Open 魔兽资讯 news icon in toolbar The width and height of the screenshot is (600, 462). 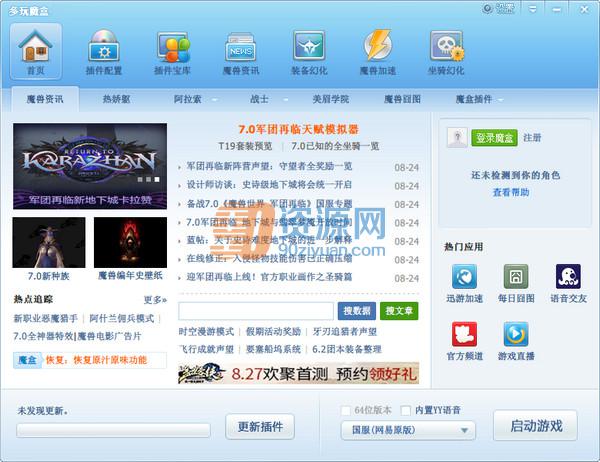pyautogui.click(x=241, y=52)
